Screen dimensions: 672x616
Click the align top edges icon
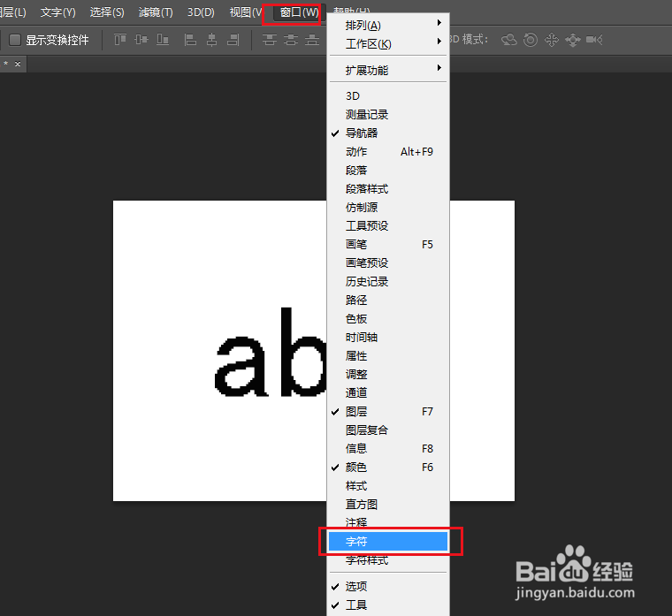120,40
